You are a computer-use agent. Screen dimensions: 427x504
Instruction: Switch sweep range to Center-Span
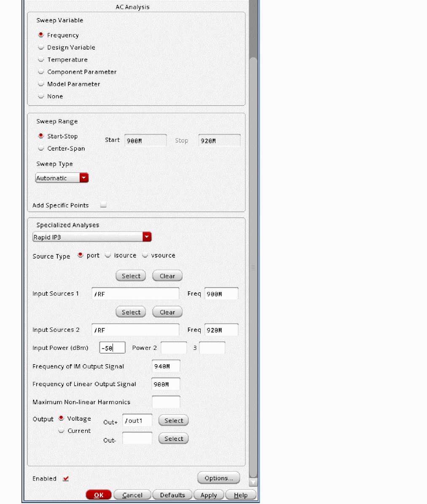41,148
